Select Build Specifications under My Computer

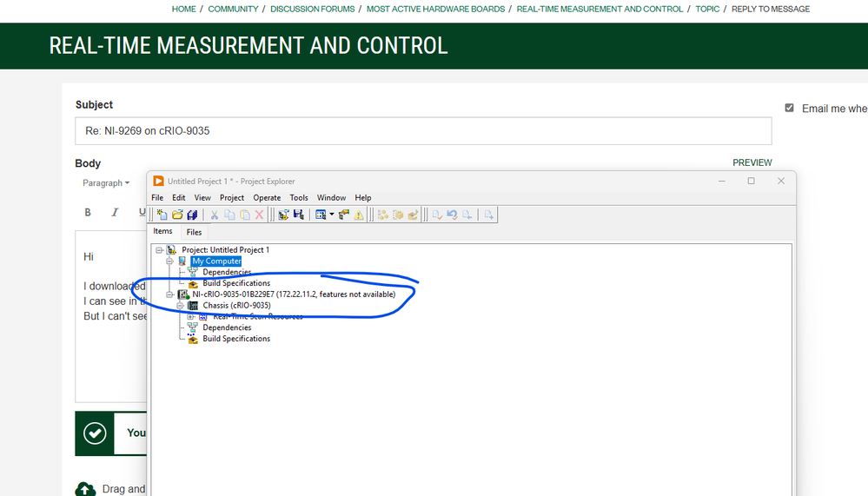(236, 283)
